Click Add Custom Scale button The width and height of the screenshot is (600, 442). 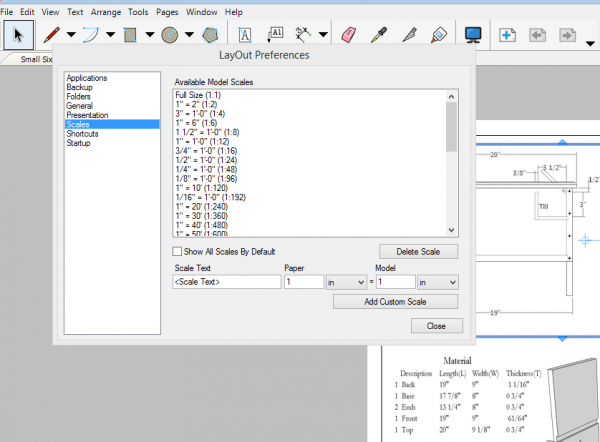tap(395, 302)
